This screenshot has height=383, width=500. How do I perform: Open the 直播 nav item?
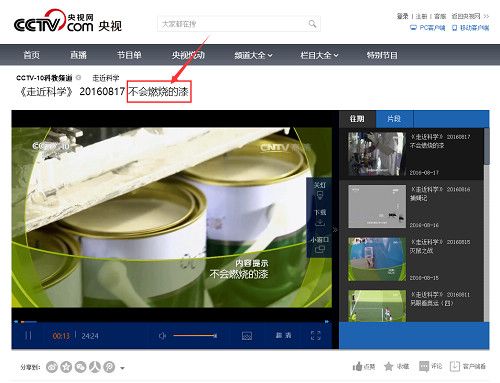(78, 55)
